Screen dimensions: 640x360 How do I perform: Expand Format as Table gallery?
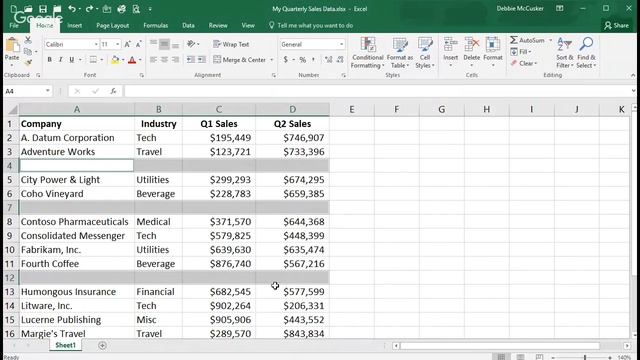pyautogui.click(x=400, y=53)
